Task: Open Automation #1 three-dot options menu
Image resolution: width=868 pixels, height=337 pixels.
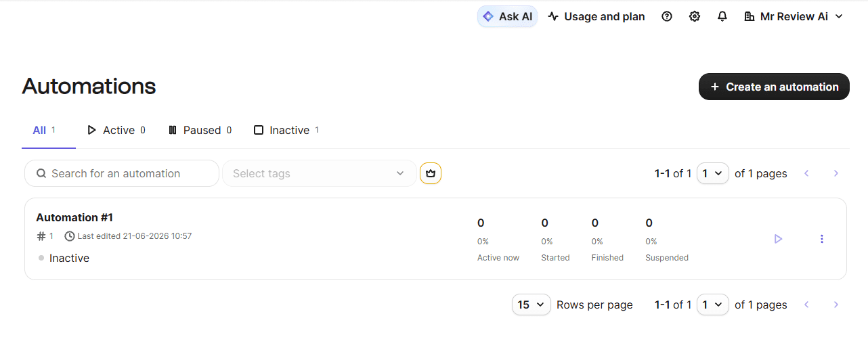Action: 822,239
